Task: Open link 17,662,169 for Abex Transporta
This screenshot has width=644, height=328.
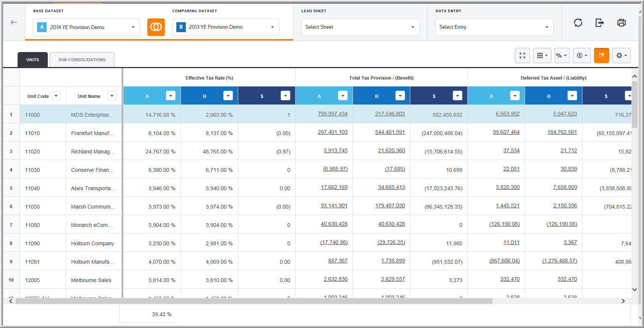Action: point(334,188)
